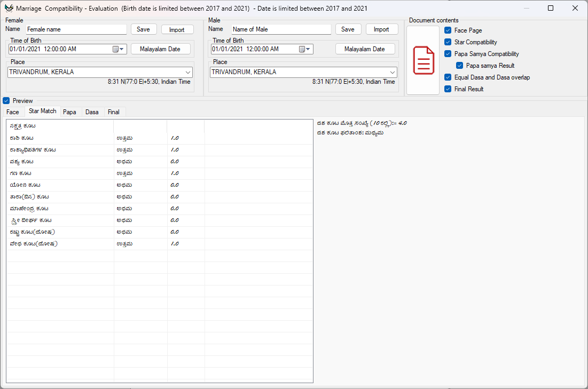
Task: Select the ರಾಶಿ ಕೂಟ row
Action: 159,138
